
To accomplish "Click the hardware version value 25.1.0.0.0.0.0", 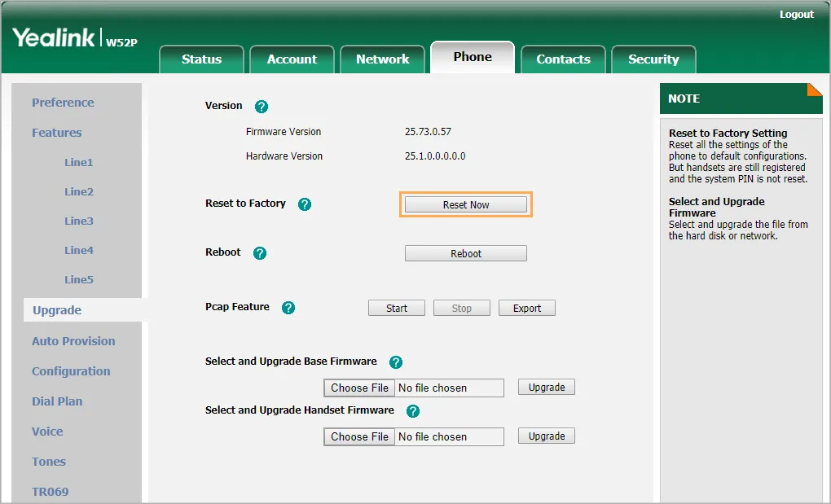I will 435,156.
